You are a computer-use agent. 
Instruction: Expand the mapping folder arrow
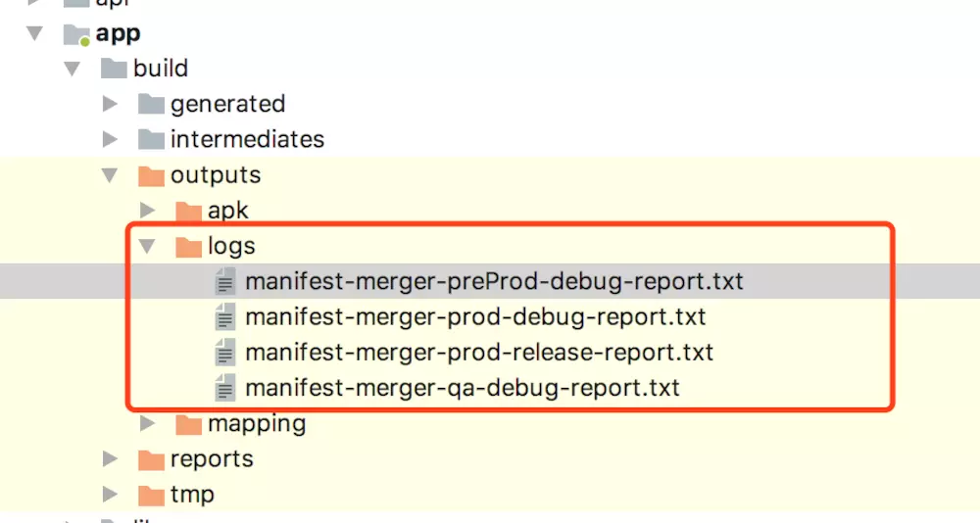148,423
